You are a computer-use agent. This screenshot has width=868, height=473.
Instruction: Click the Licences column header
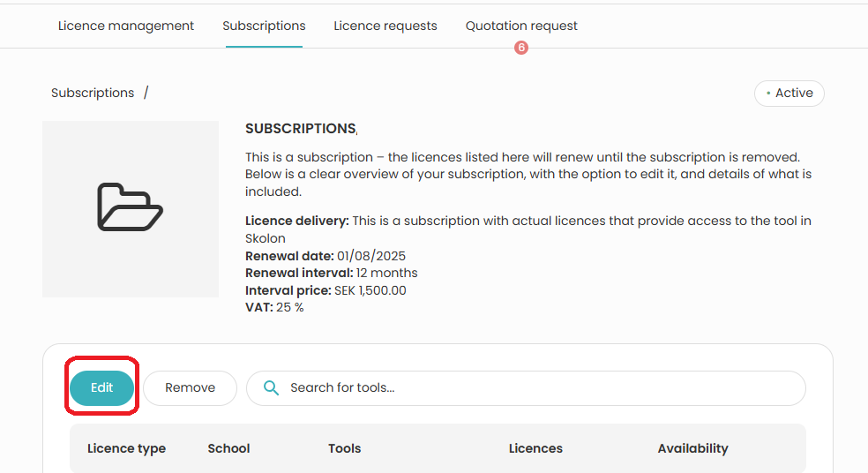click(x=535, y=448)
